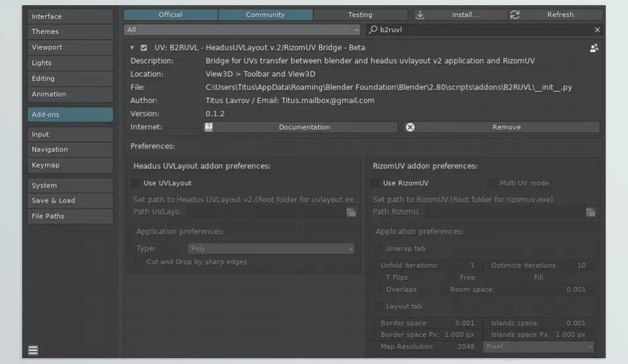The image size is (628, 364).
Task: Click the Room space value field
Action: [517, 290]
